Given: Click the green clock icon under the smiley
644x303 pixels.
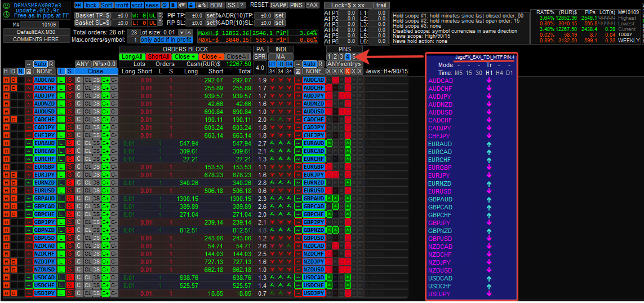Looking at the screenshot, I should click(7, 15).
